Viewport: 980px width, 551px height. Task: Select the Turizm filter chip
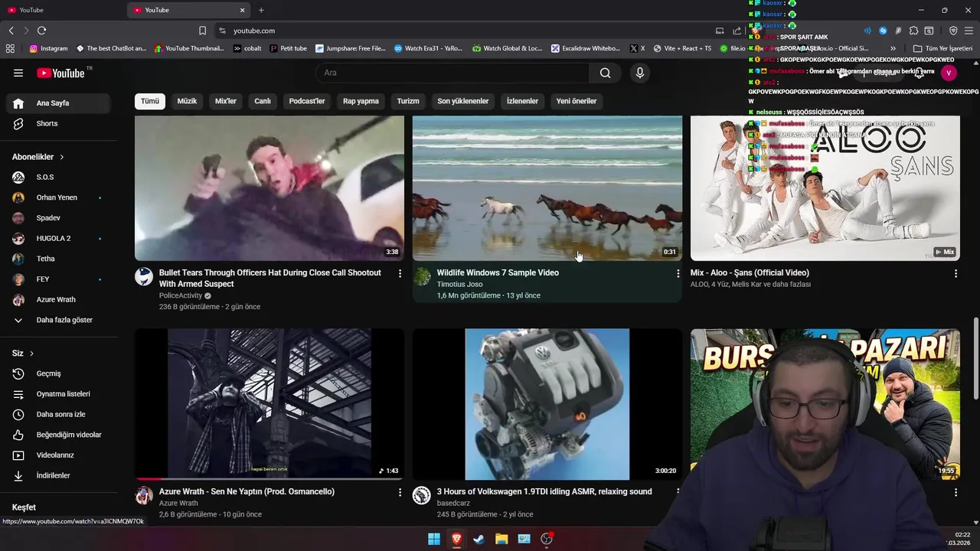(x=408, y=101)
